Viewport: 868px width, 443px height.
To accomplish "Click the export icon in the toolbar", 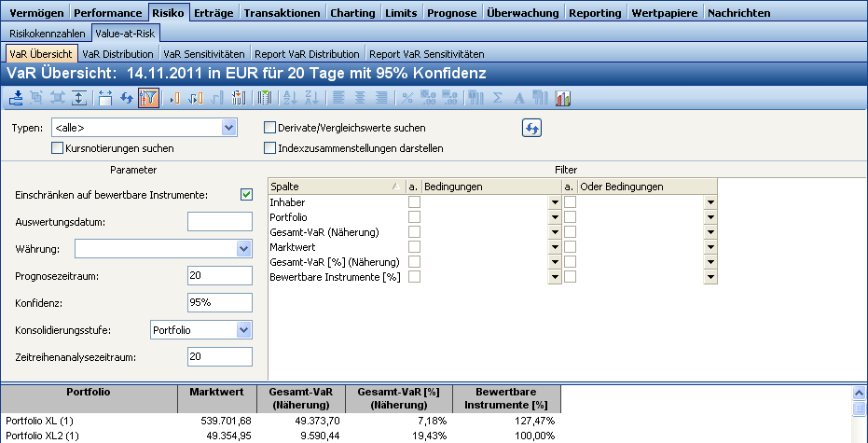I will tap(17, 98).
